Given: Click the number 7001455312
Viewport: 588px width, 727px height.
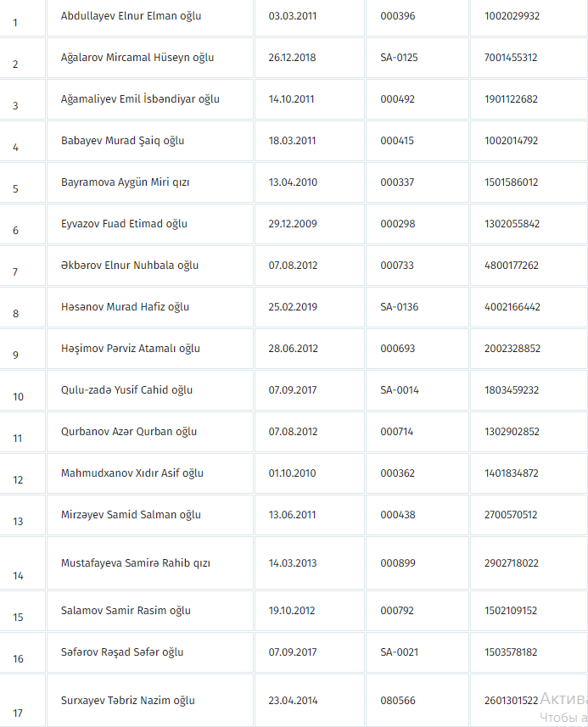Looking at the screenshot, I should (x=513, y=58).
